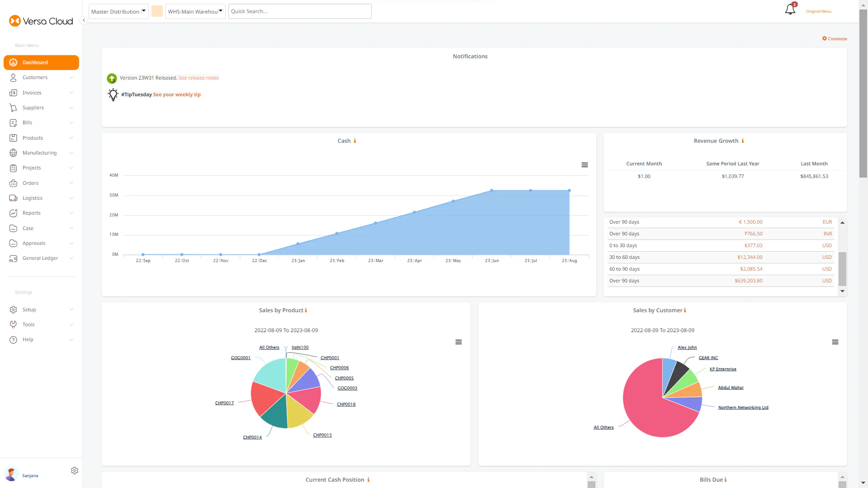Click the green version update icon
868x488 pixels.
click(112, 78)
